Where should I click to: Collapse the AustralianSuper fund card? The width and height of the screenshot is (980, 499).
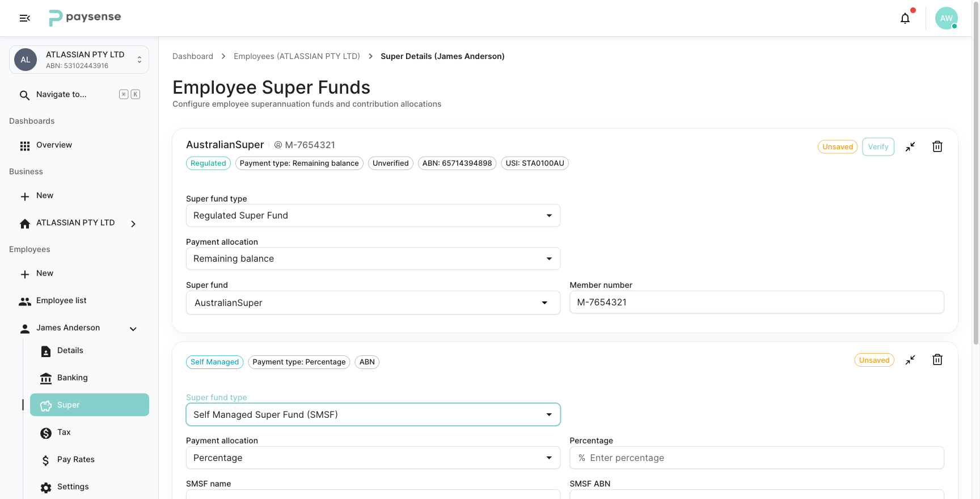[910, 146]
